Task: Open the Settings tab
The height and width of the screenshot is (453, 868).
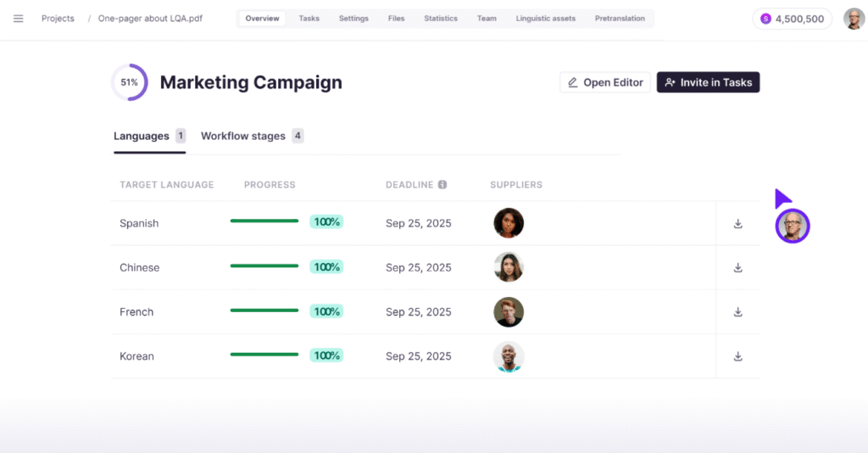Action: click(353, 19)
